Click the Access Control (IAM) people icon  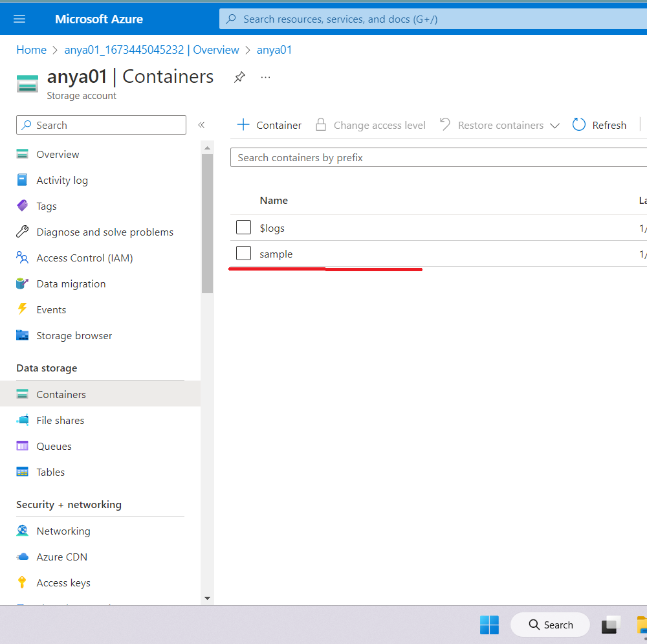[x=22, y=258]
